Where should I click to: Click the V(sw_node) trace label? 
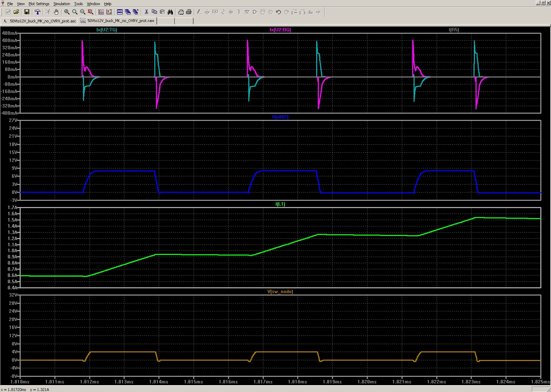[x=280, y=292]
